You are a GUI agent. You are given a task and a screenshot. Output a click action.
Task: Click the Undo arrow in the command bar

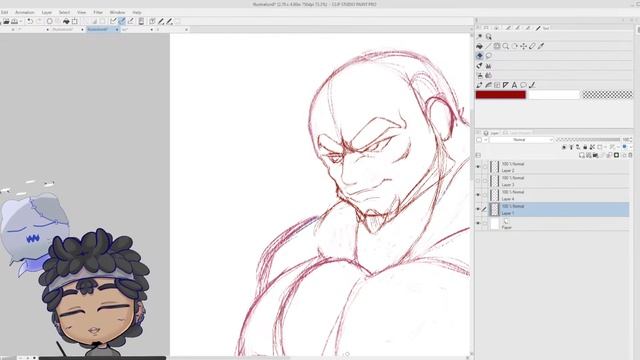click(x=30, y=21)
